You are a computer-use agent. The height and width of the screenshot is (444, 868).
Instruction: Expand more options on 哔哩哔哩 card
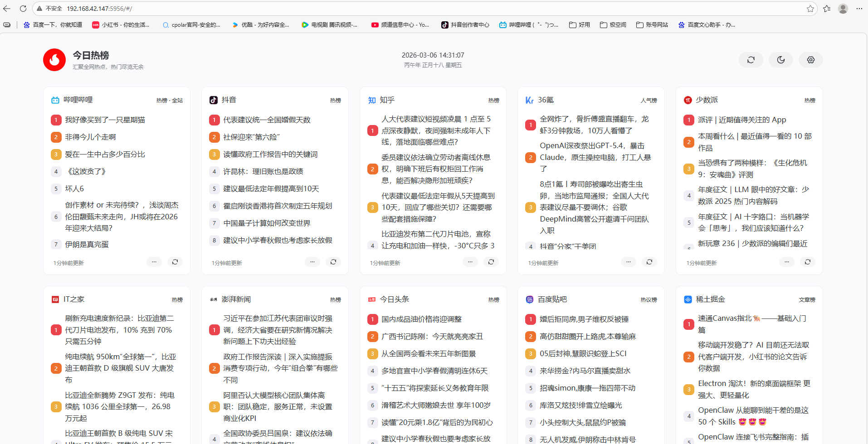click(x=154, y=262)
